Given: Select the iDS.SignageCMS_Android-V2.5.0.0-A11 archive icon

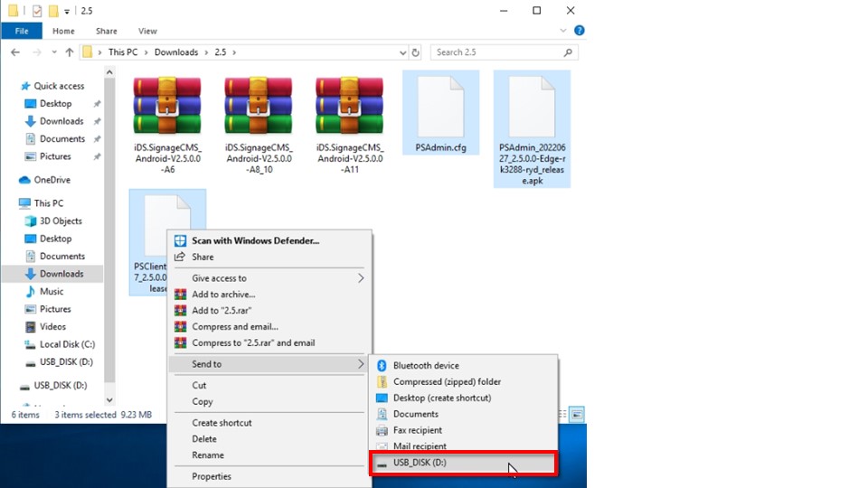Looking at the screenshot, I should [x=350, y=108].
